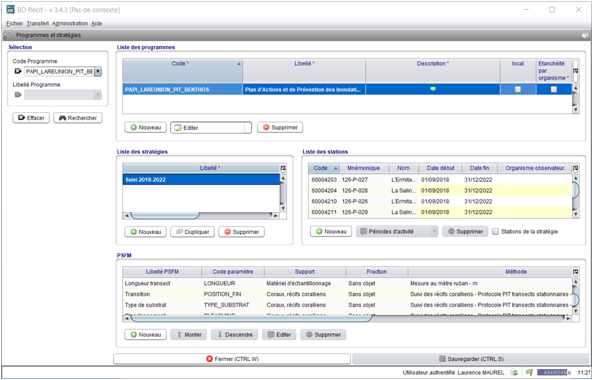Select station row 60004203
This screenshot has width=593, height=380.
pos(441,180)
